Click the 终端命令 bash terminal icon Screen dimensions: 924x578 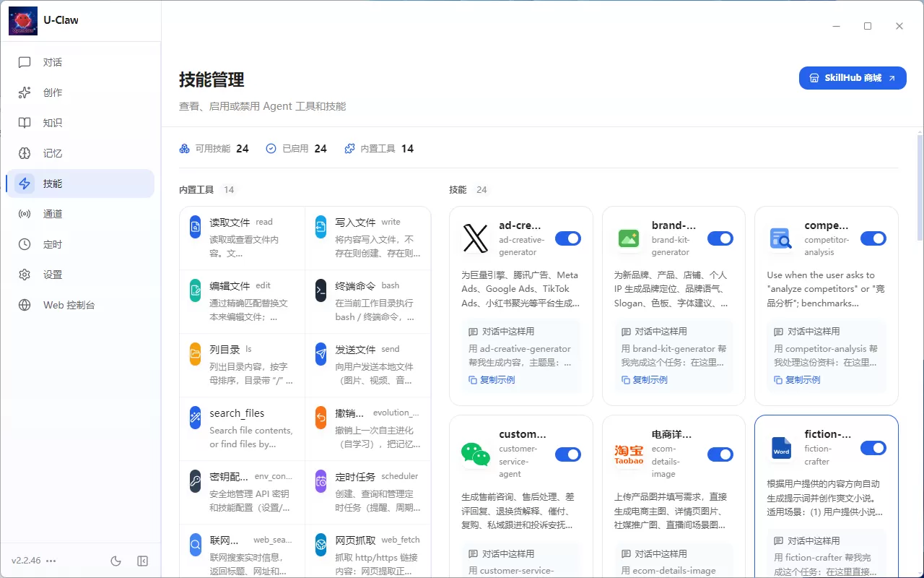pyautogui.click(x=321, y=290)
